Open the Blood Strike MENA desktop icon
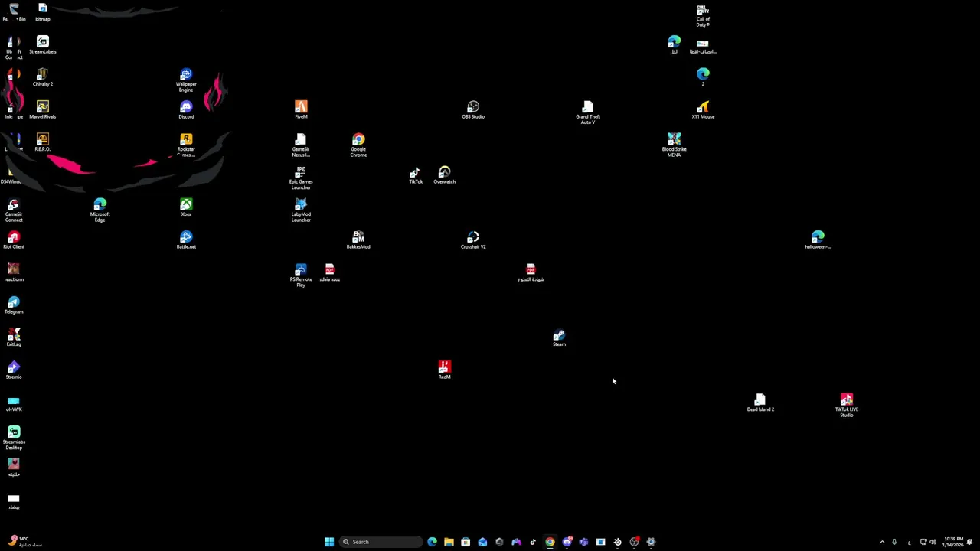The image size is (980, 551). pyautogui.click(x=674, y=145)
